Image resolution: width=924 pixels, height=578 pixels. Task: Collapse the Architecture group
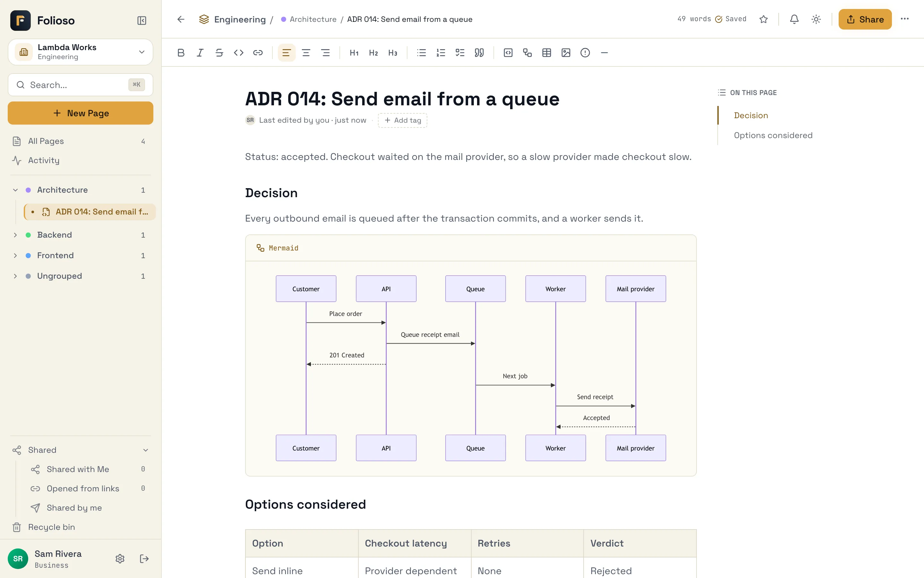coord(15,190)
